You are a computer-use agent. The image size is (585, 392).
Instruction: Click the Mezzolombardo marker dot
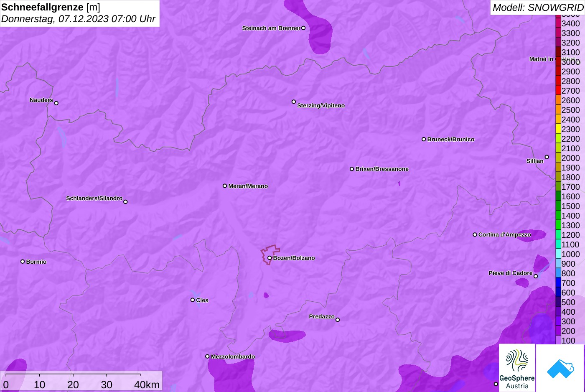tap(207, 356)
